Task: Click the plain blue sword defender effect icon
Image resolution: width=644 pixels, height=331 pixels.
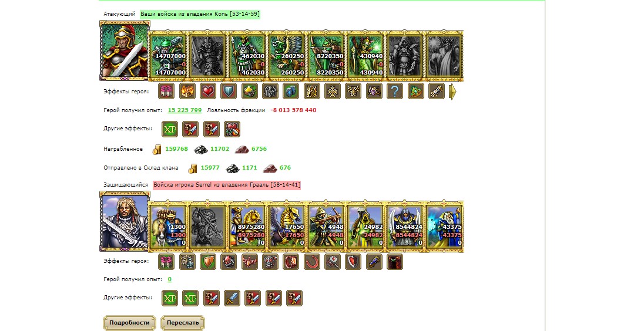Action: pyautogui.click(x=232, y=298)
